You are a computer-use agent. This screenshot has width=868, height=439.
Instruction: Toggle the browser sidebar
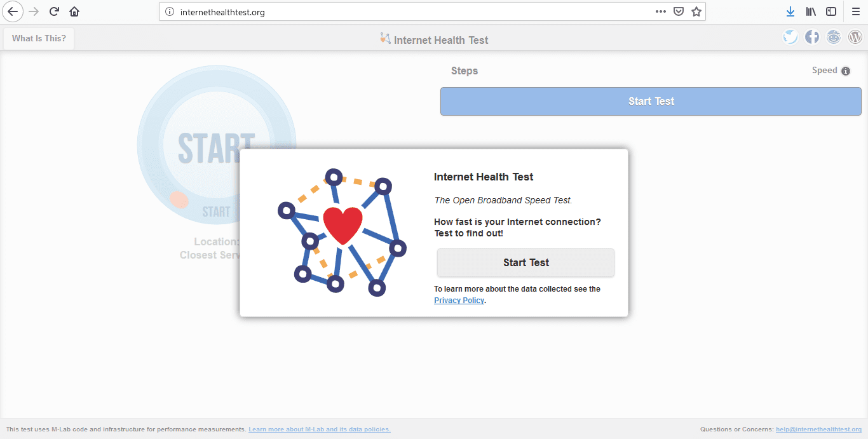831,11
